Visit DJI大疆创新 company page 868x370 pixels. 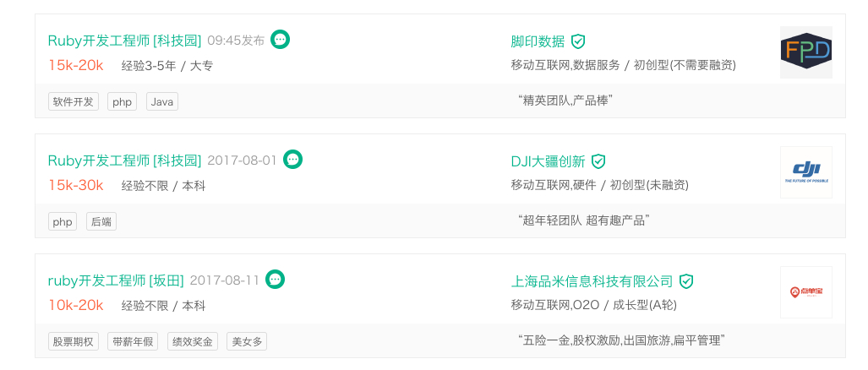(548, 161)
